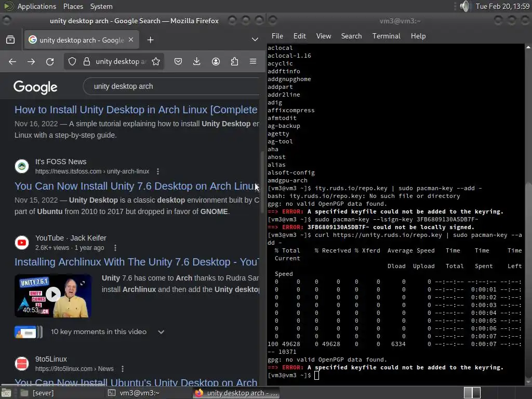
Task: Open YouTube Jack Keifer result icon
Action: 22,243
